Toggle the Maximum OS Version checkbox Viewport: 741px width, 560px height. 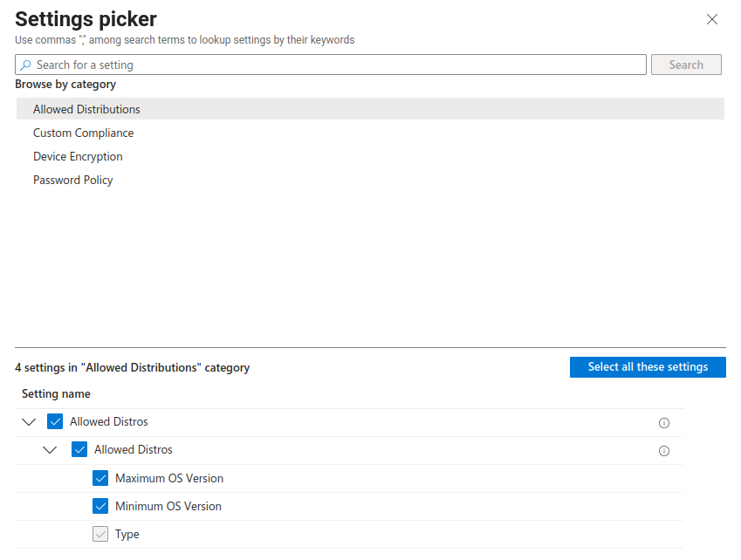pos(100,478)
